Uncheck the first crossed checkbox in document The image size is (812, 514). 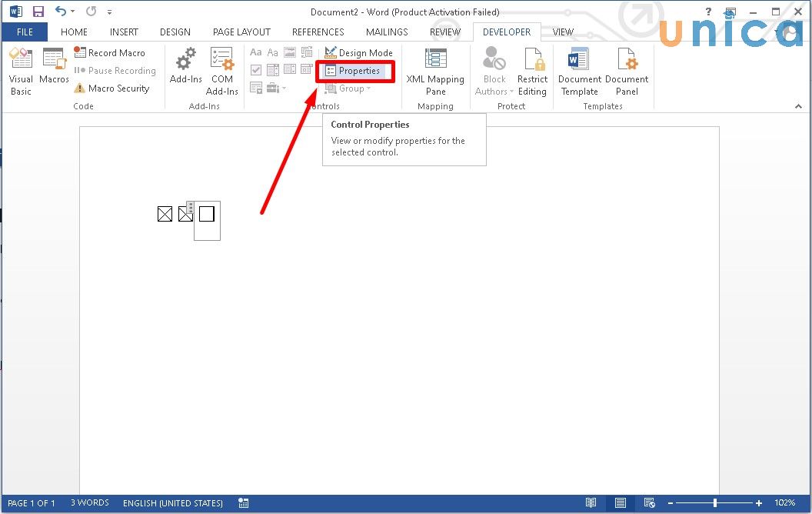165,215
